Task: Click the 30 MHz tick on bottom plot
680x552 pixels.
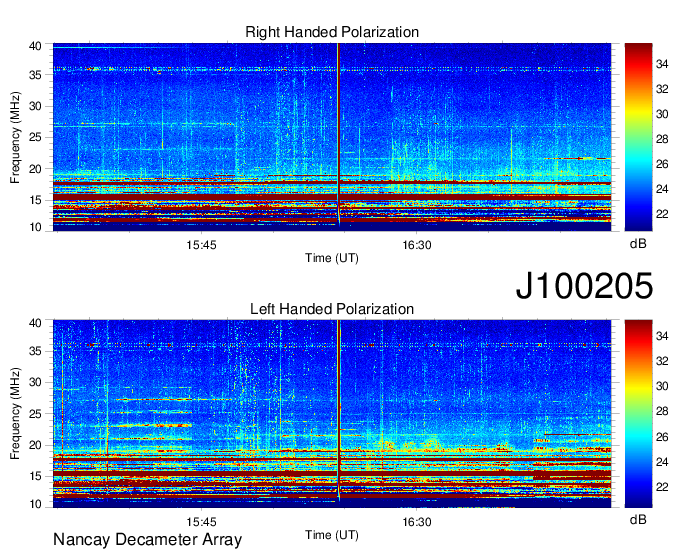Action: pyautogui.click(x=35, y=382)
